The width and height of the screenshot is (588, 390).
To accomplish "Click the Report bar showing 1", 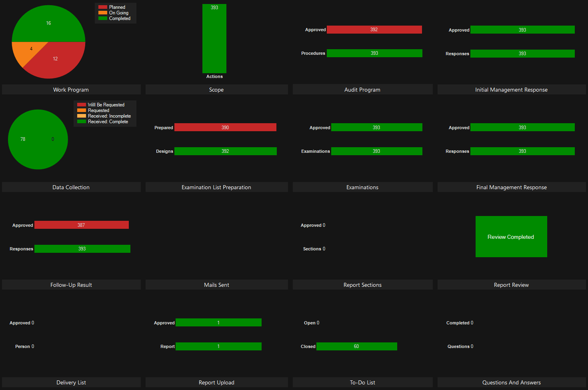I will (x=218, y=346).
